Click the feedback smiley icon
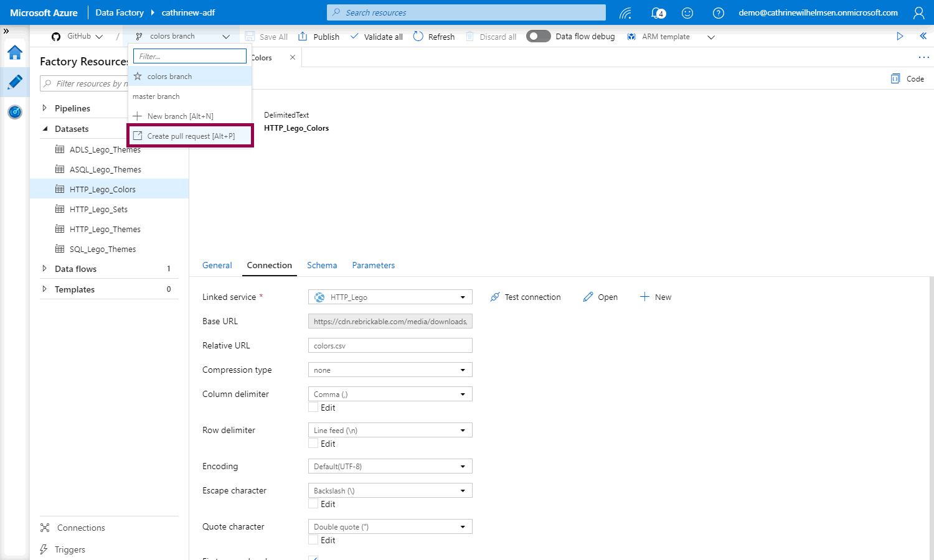Screen dimensions: 934x560 (687, 12)
